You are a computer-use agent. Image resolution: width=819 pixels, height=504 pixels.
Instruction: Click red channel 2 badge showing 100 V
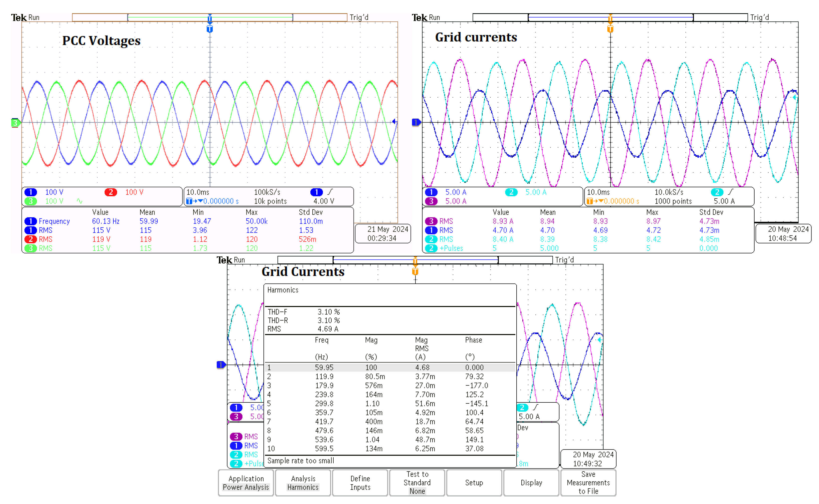point(111,192)
